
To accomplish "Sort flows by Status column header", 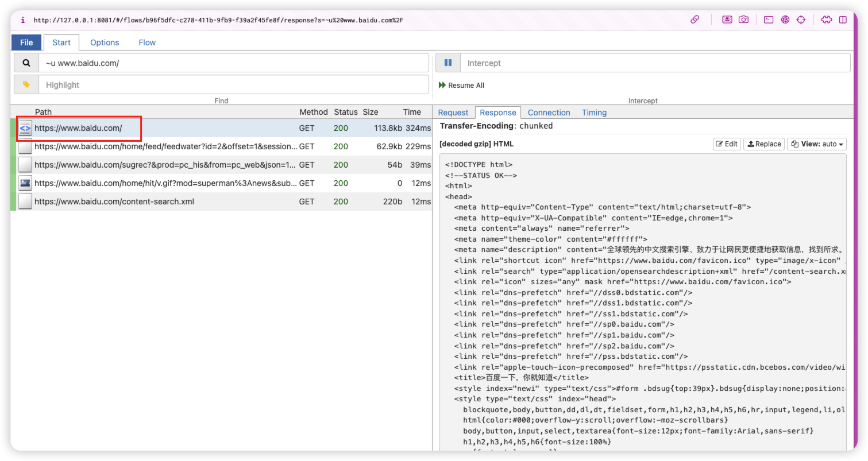I will 346,112.
